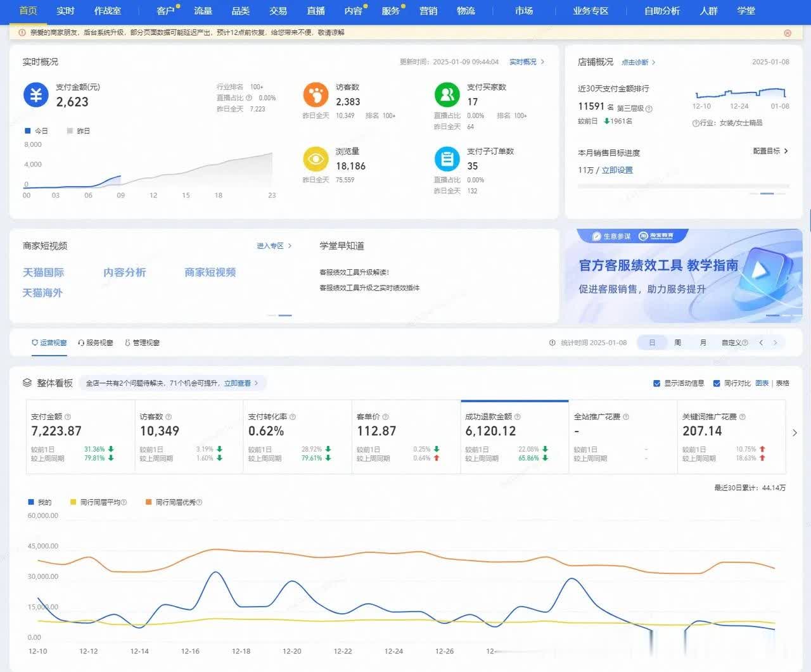
Task: Open the 内容分析 link
Action: [x=124, y=272]
